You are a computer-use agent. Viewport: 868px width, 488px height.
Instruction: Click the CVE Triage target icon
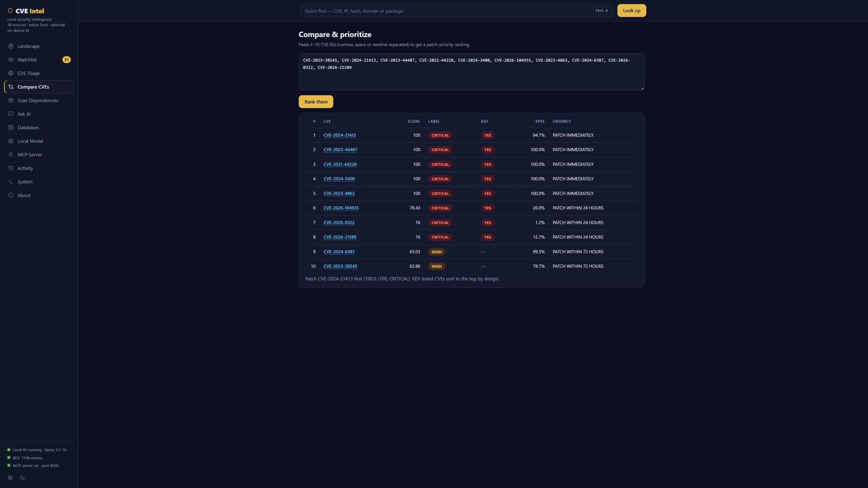point(11,73)
